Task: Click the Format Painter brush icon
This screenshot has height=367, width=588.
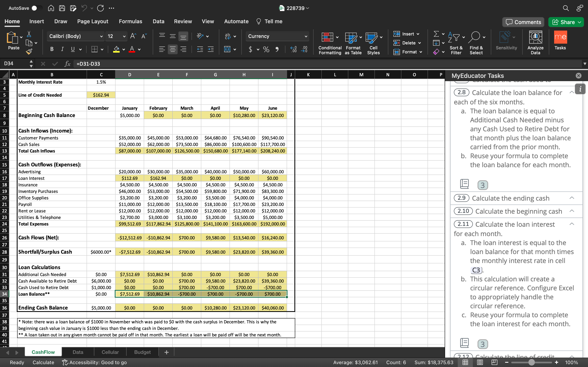Action: (29, 51)
